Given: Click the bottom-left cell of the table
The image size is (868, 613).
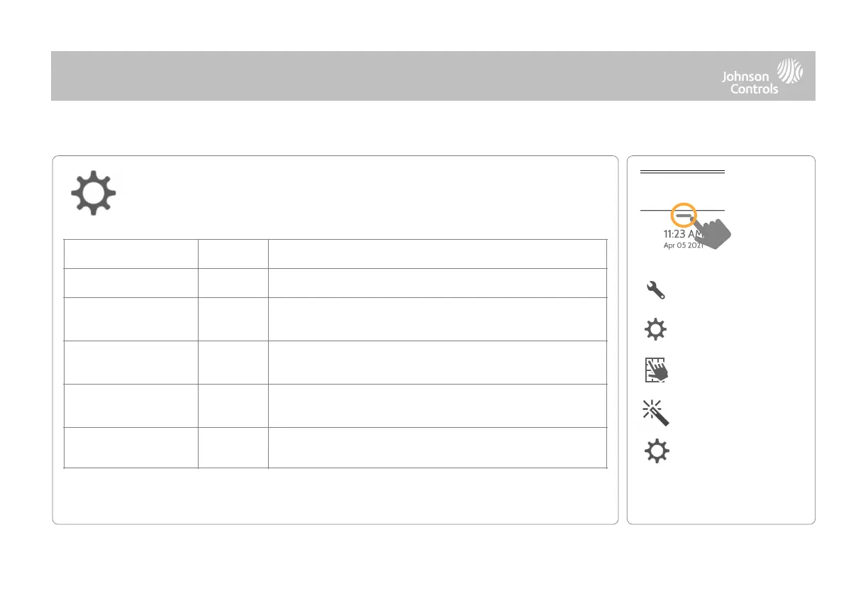Looking at the screenshot, I should 130,448.
